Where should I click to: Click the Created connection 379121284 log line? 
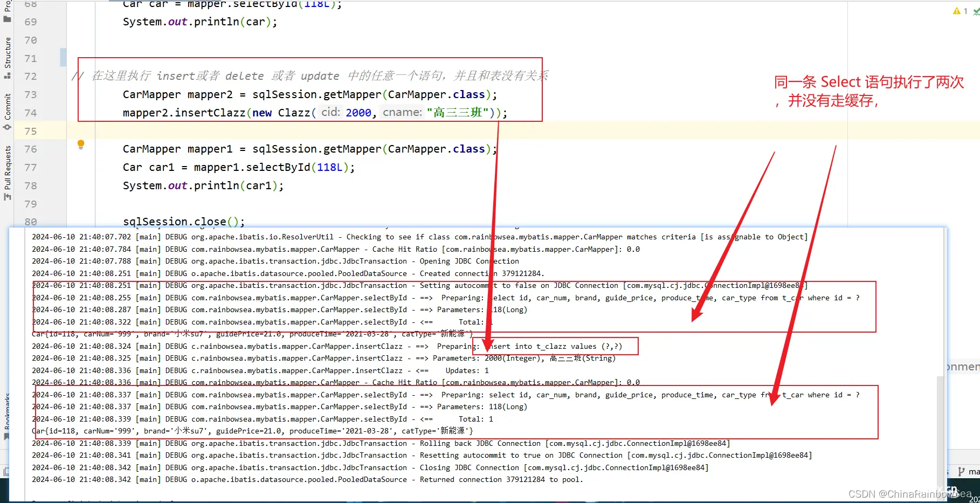288,274
